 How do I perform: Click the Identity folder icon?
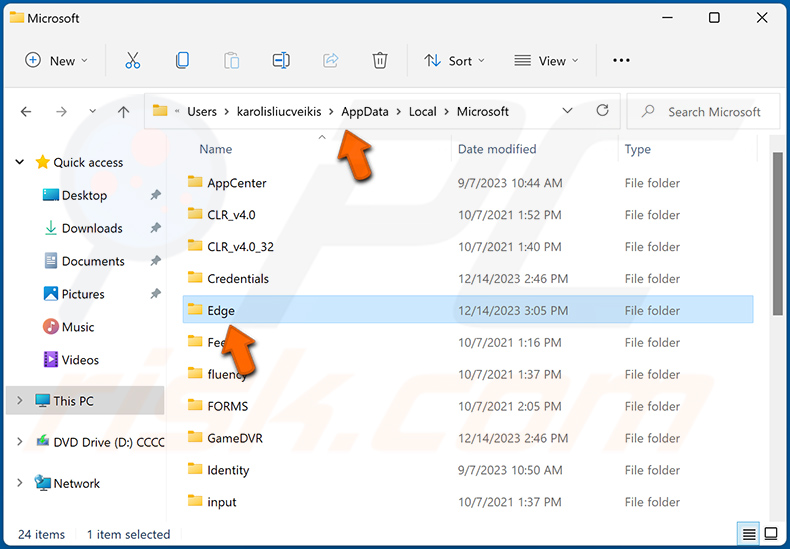(195, 469)
